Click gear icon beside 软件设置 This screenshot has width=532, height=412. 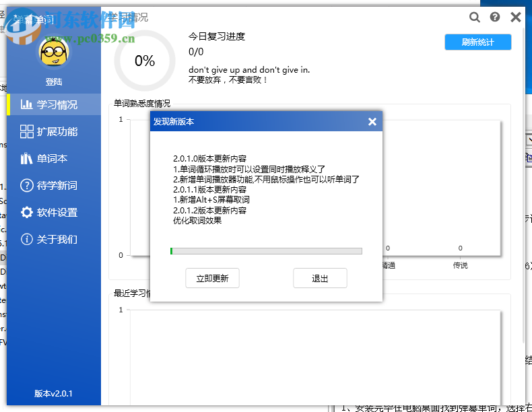pos(26,212)
